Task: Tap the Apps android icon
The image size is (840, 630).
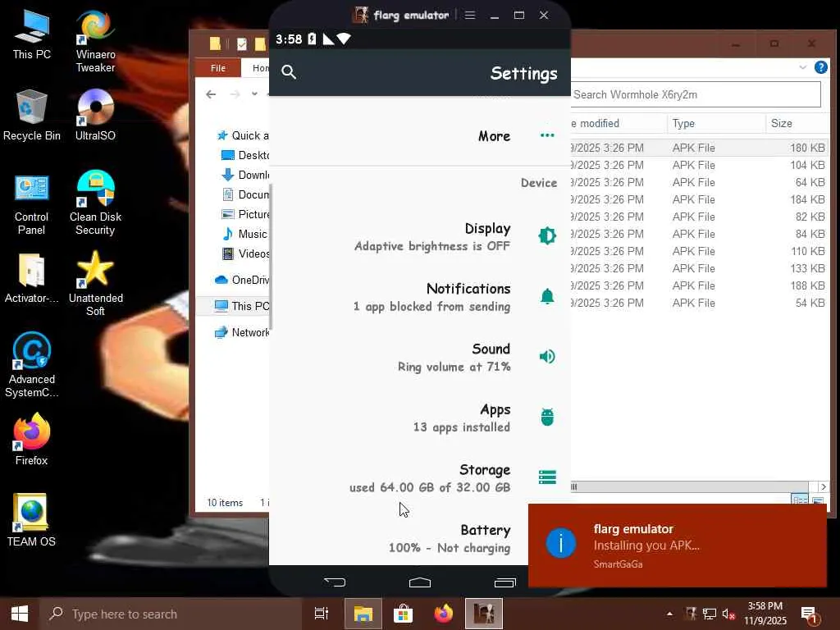Action: click(547, 417)
